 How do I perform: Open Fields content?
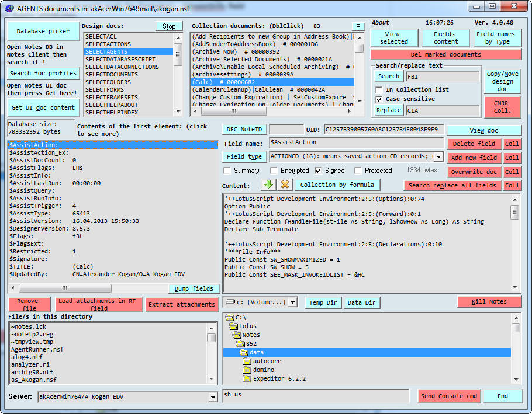tap(445, 38)
